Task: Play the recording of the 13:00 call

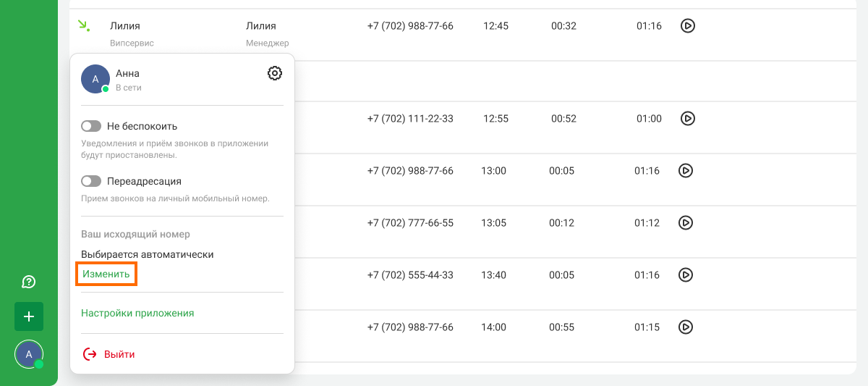Action: pyautogui.click(x=686, y=171)
